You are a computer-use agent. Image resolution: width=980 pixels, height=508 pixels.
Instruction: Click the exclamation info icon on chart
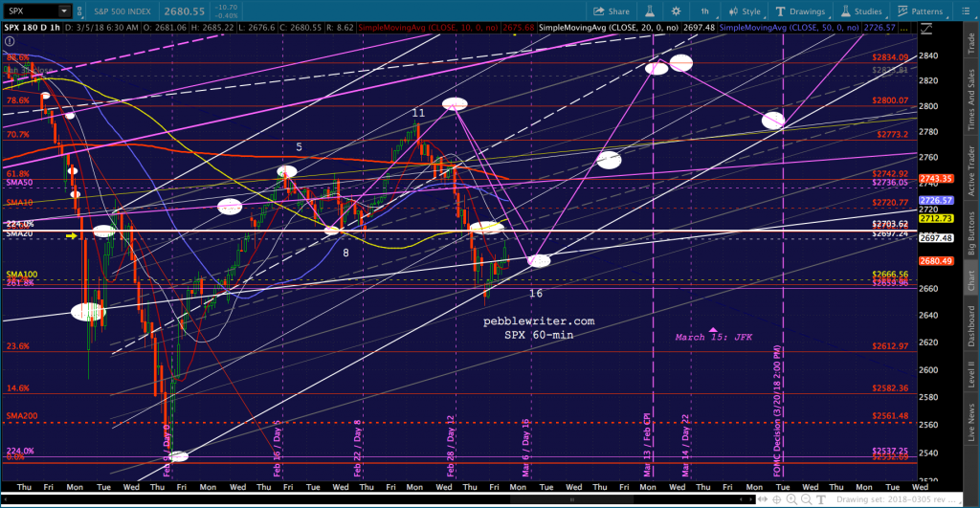point(10,41)
